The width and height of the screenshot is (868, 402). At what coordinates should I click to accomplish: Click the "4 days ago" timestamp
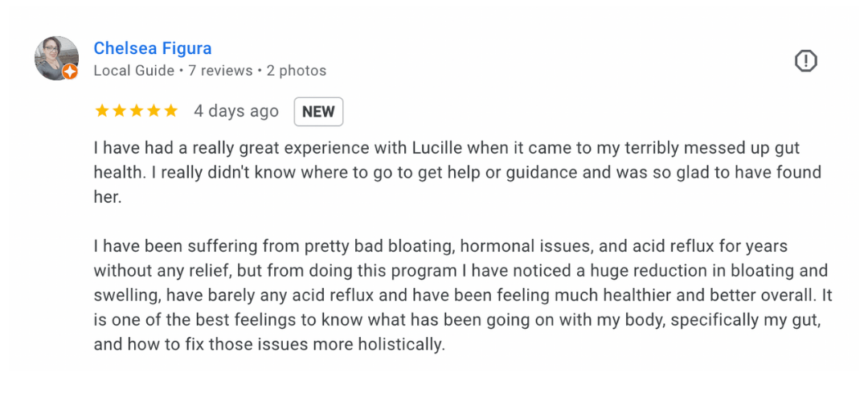pyautogui.click(x=236, y=112)
